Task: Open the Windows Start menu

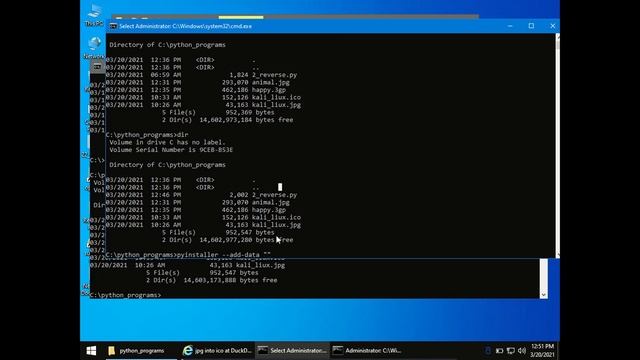Action: 91,351
